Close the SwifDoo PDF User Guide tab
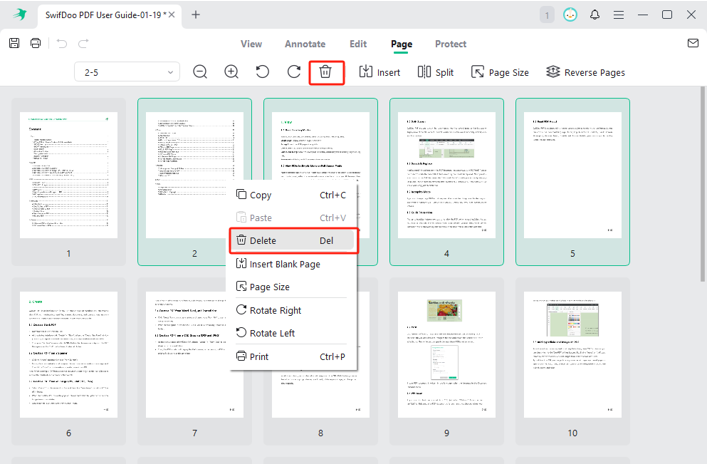 pos(172,15)
